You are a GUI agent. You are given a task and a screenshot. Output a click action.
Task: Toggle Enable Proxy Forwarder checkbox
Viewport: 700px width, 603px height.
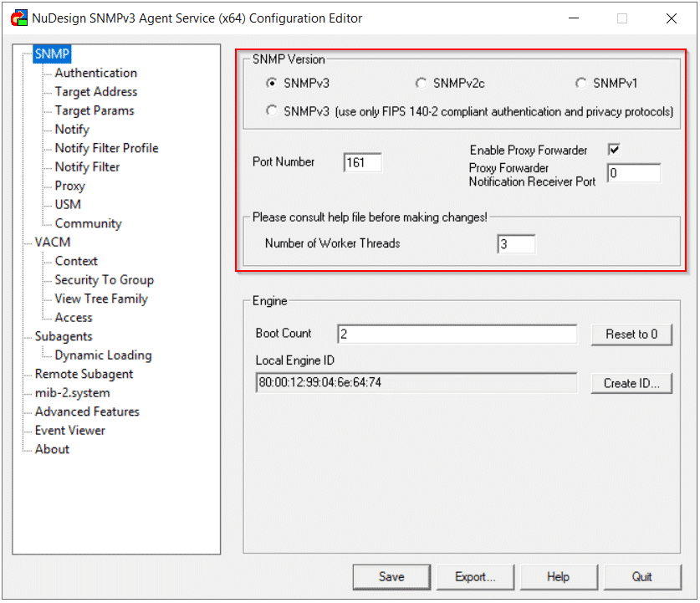[615, 150]
